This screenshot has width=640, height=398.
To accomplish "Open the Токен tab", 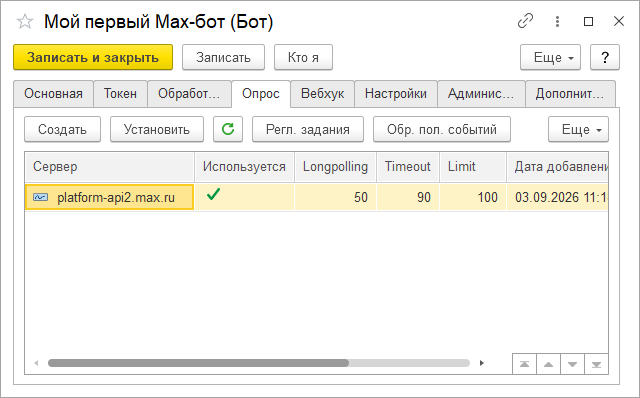I will coord(120,94).
